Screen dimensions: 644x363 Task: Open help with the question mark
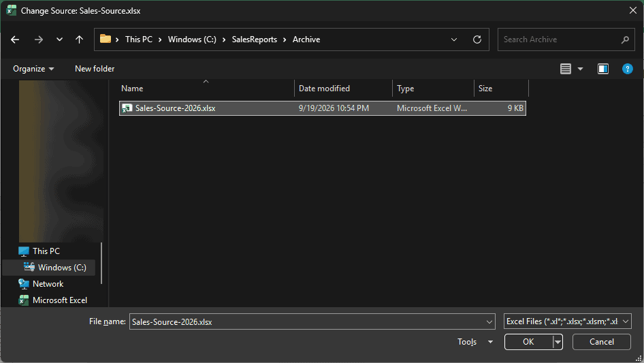pos(628,69)
